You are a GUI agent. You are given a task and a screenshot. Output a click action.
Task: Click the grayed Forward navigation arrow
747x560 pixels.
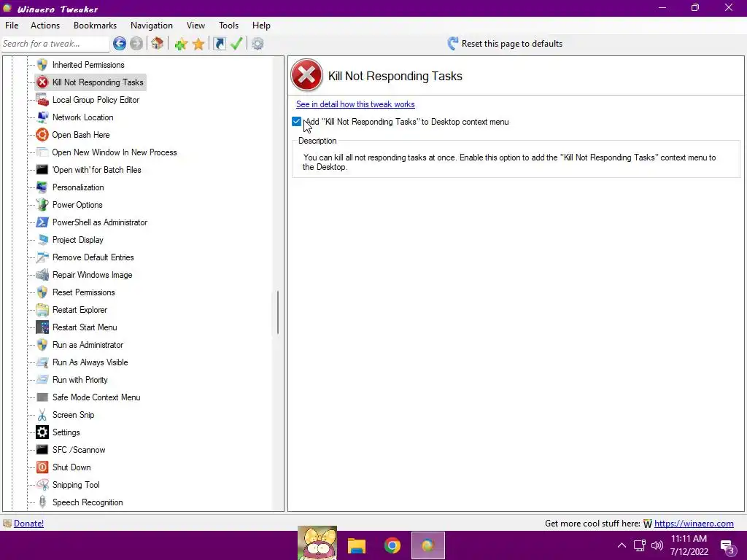point(136,44)
